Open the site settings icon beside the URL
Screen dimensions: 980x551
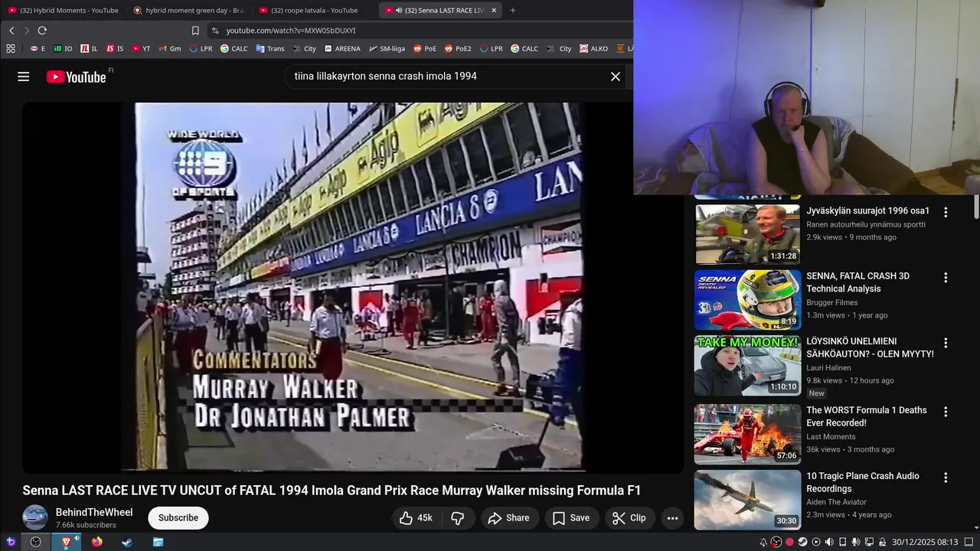pos(215,31)
